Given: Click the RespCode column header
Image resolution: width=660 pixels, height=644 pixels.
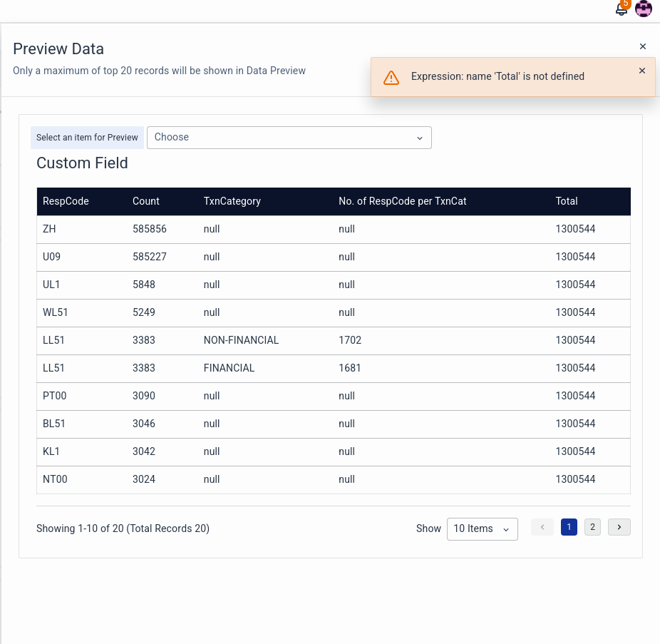Looking at the screenshot, I should 66,201.
